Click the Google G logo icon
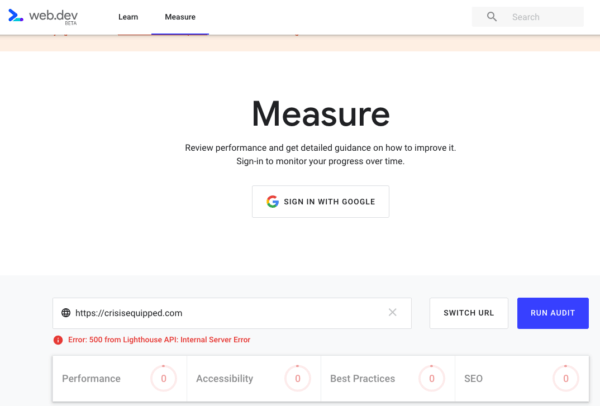 (x=272, y=201)
